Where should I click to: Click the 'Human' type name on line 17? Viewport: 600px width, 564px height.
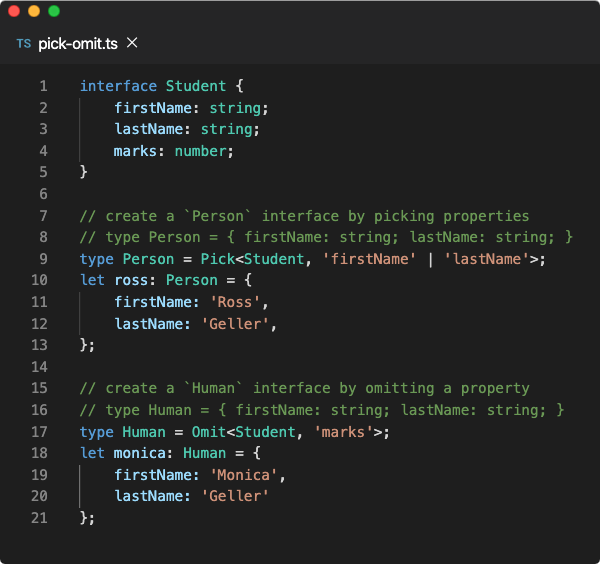pos(144,432)
